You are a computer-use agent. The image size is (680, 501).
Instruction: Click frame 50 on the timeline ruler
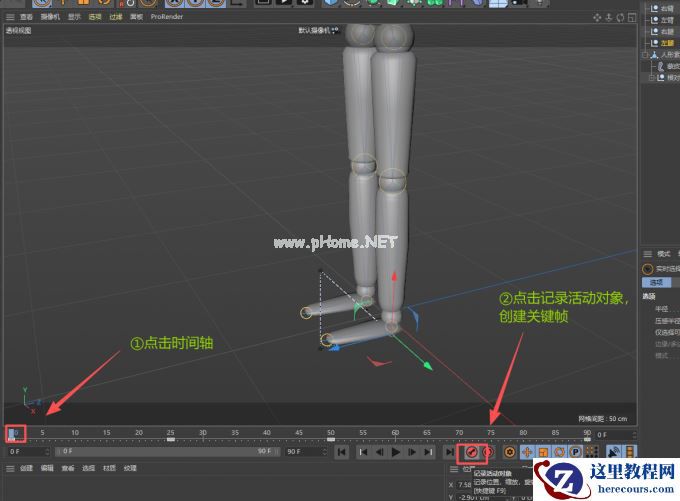330,433
